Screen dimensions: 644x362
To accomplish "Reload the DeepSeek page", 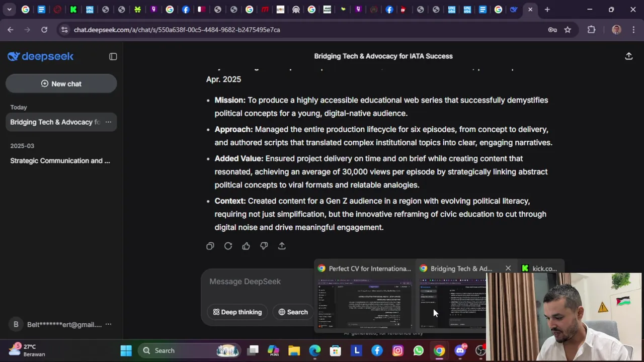I will (x=44, y=30).
